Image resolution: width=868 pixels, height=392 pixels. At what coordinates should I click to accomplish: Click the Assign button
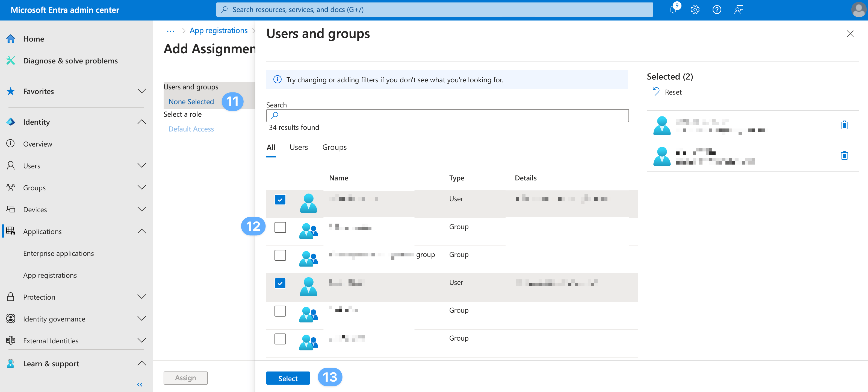[185, 378]
